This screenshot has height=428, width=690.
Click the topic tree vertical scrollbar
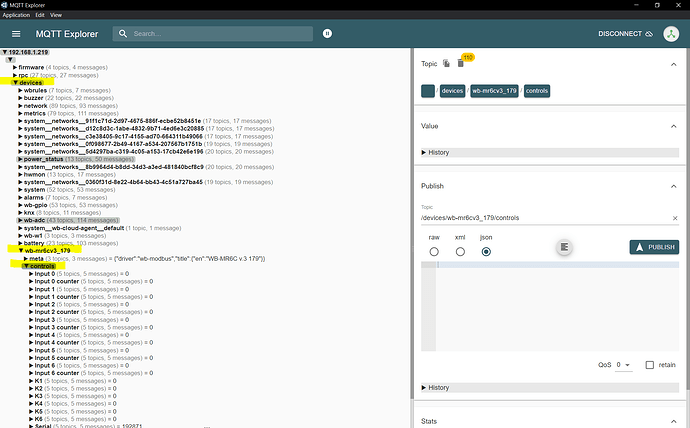(x=412, y=224)
